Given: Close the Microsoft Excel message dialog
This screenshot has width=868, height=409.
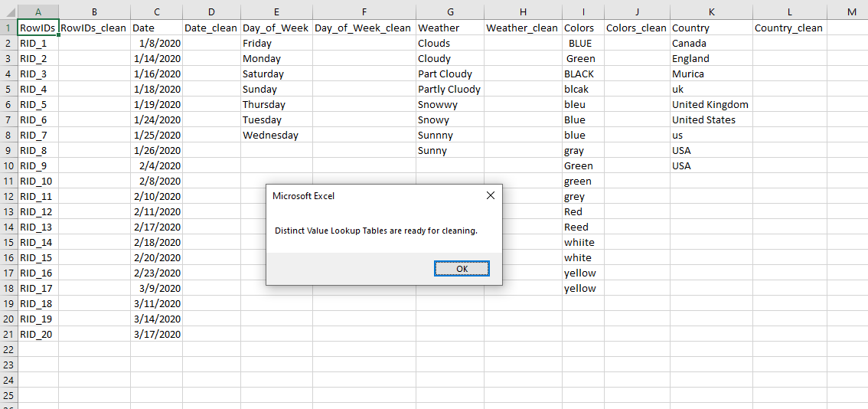Looking at the screenshot, I should pyautogui.click(x=491, y=195).
